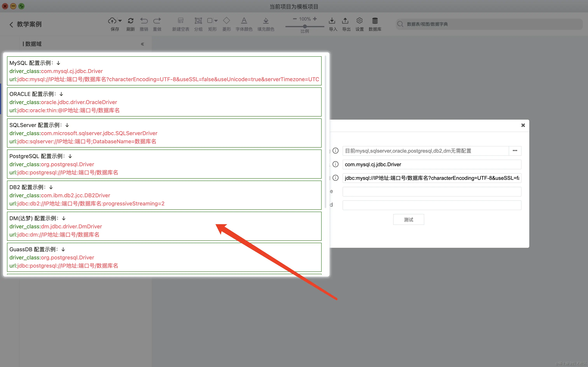
Task: Expand the Rectangle shape dropdown arrow
Action: pyautogui.click(x=216, y=21)
